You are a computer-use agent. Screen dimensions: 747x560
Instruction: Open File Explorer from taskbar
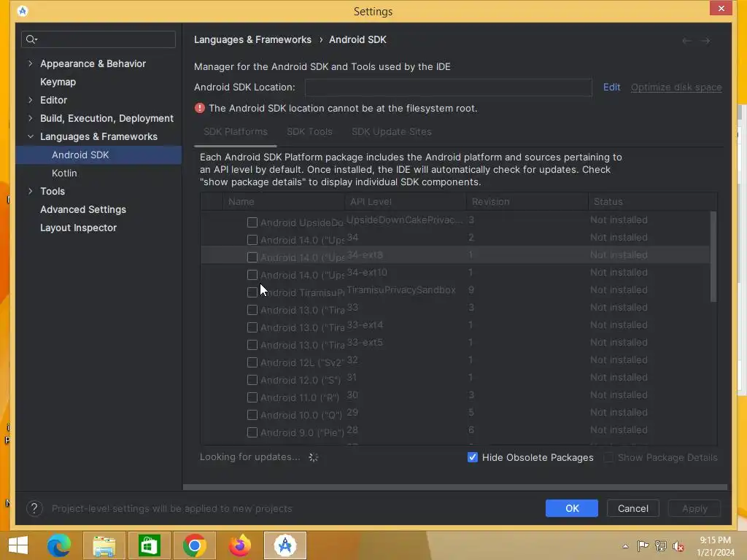tap(104, 545)
